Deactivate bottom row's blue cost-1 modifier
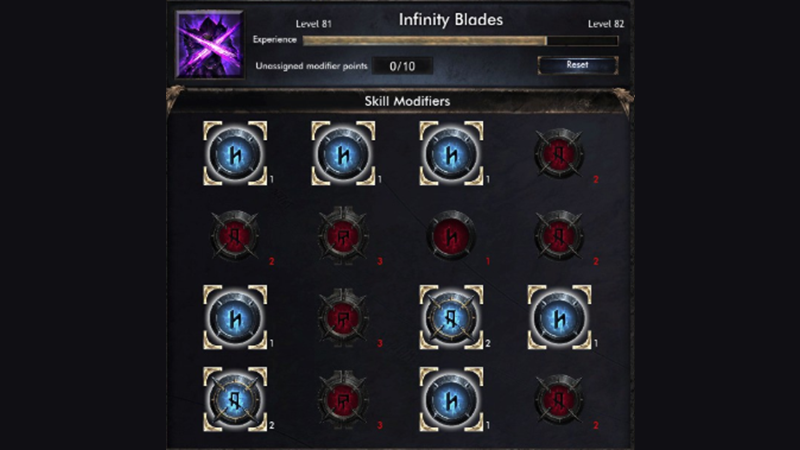 coord(452,399)
